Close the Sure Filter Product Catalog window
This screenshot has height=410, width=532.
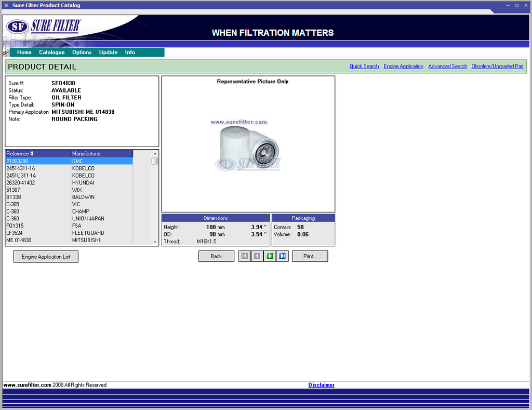[x=526, y=5]
